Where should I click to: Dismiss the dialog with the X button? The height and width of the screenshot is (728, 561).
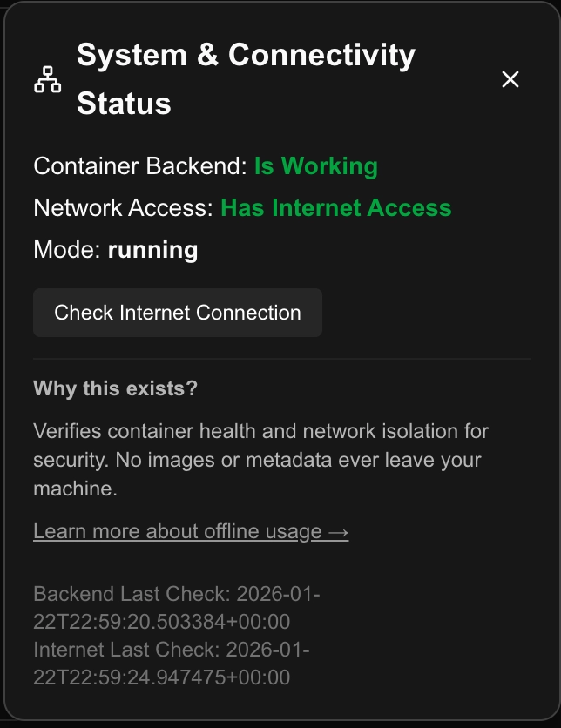point(510,79)
